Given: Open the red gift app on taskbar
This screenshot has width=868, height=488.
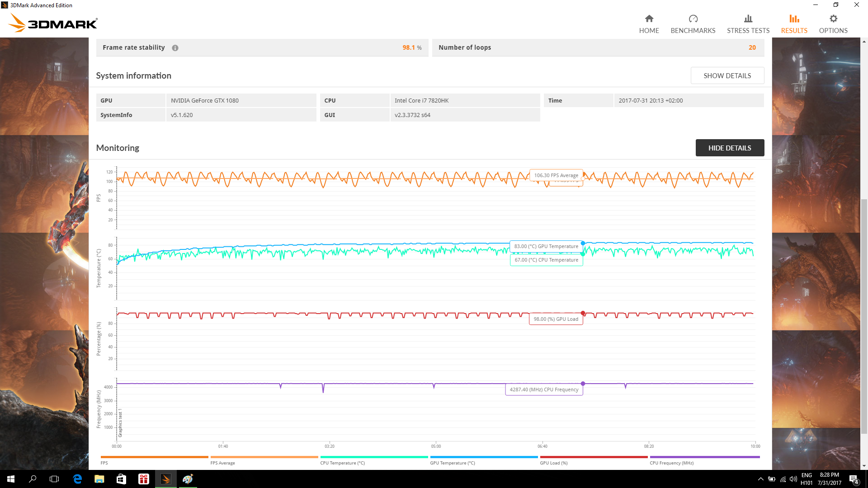Looking at the screenshot, I should 143,479.
